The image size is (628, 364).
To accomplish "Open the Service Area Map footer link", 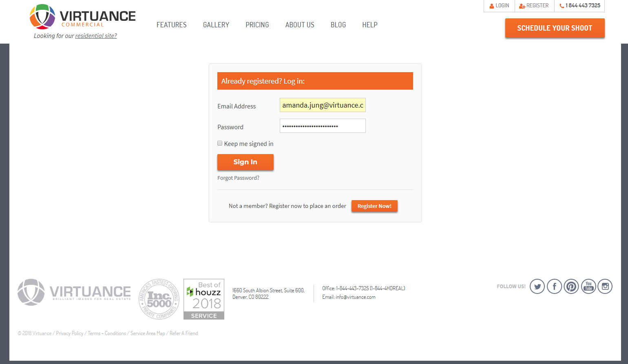I will 148,333.
